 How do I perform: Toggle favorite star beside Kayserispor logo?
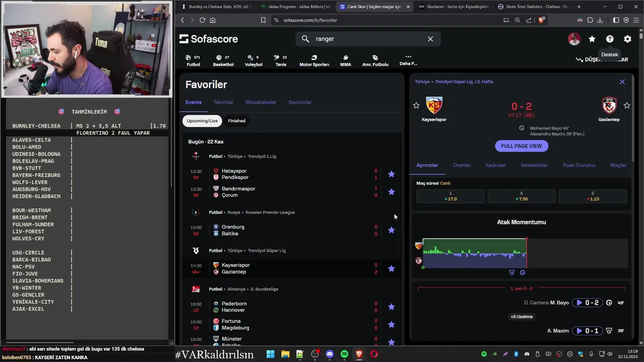(x=416, y=106)
